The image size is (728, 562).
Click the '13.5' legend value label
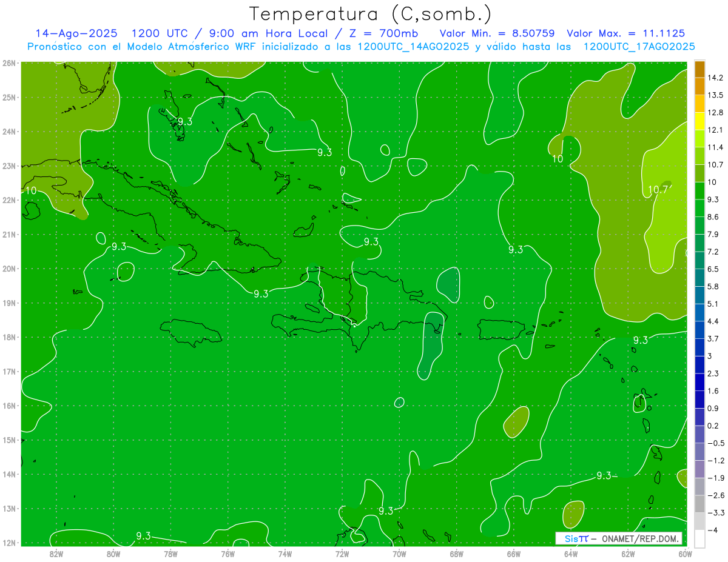715,95
